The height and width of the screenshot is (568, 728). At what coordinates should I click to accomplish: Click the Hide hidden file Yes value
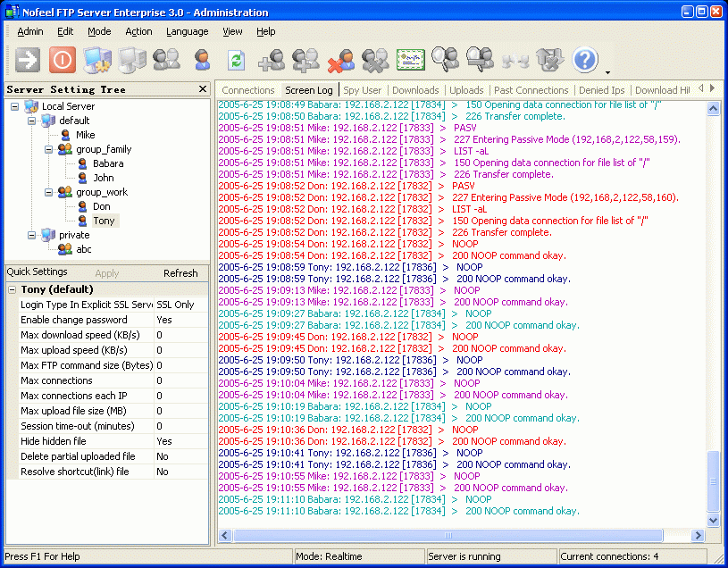(x=181, y=441)
